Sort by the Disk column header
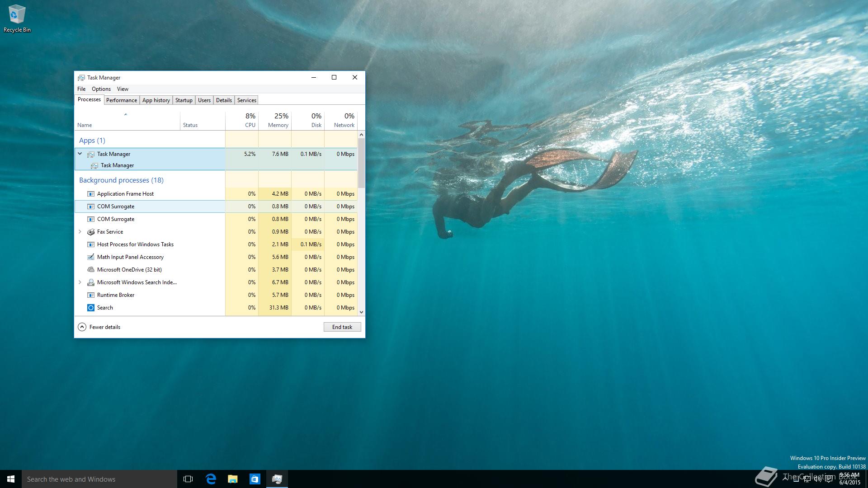 (308, 121)
